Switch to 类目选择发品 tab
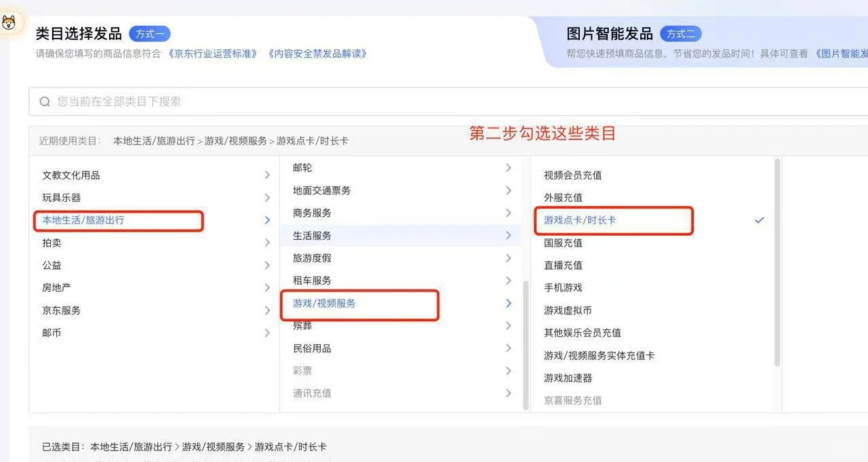The height and width of the screenshot is (462, 868). point(79,33)
